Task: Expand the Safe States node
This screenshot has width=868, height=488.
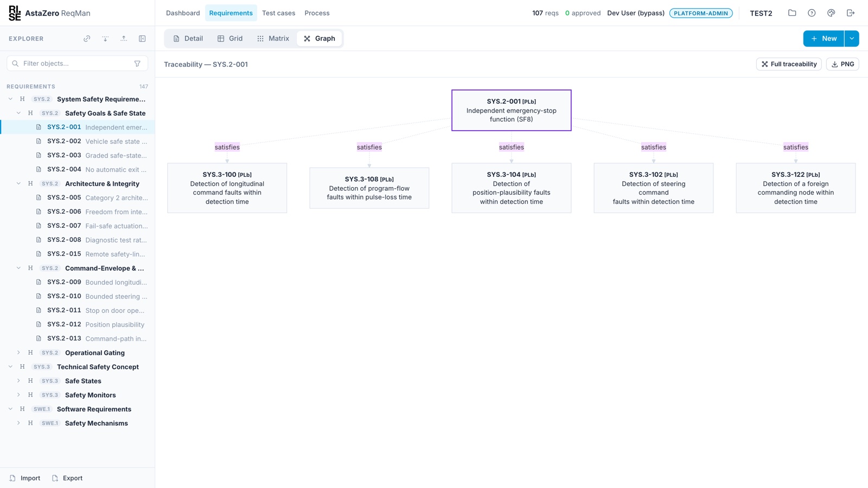Action: (18, 381)
